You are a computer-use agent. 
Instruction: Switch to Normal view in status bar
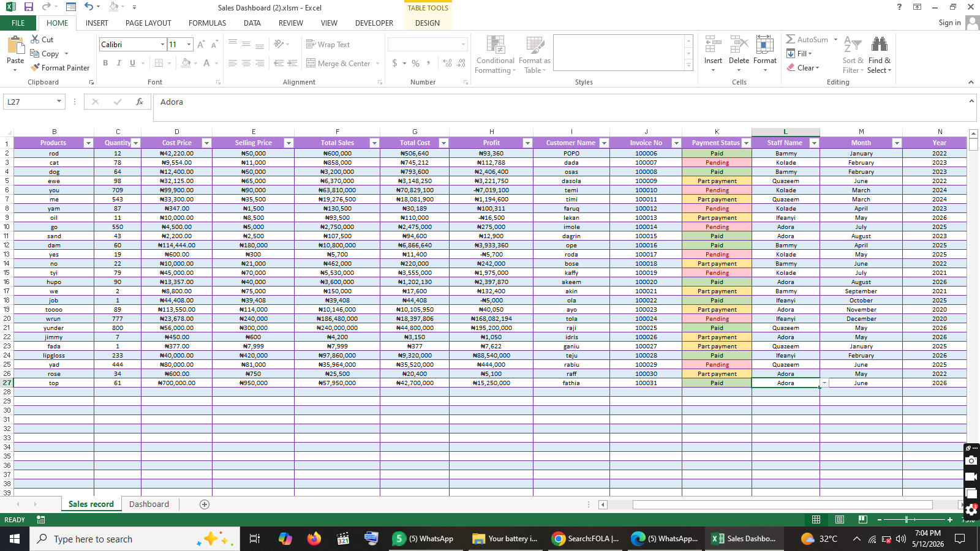pyautogui.click(x=816, y=520)
